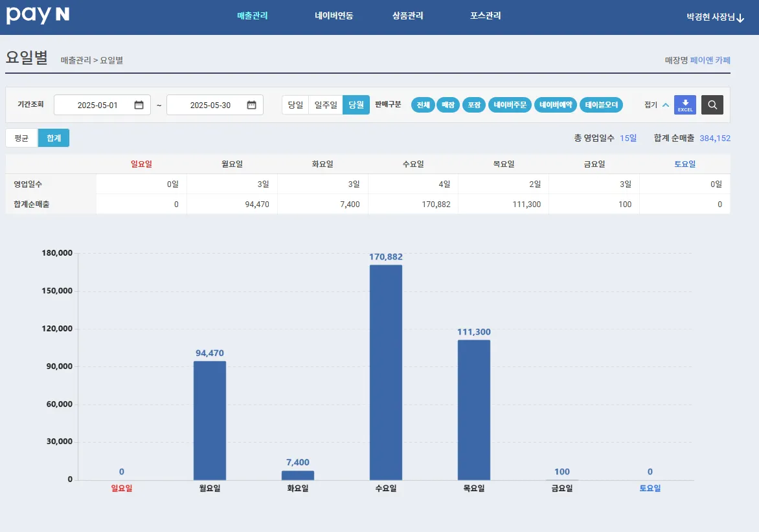The height and width of the screenshot is (532, 759).
Task: Click start date field 2025-05-01
Action: click(102, 105)
